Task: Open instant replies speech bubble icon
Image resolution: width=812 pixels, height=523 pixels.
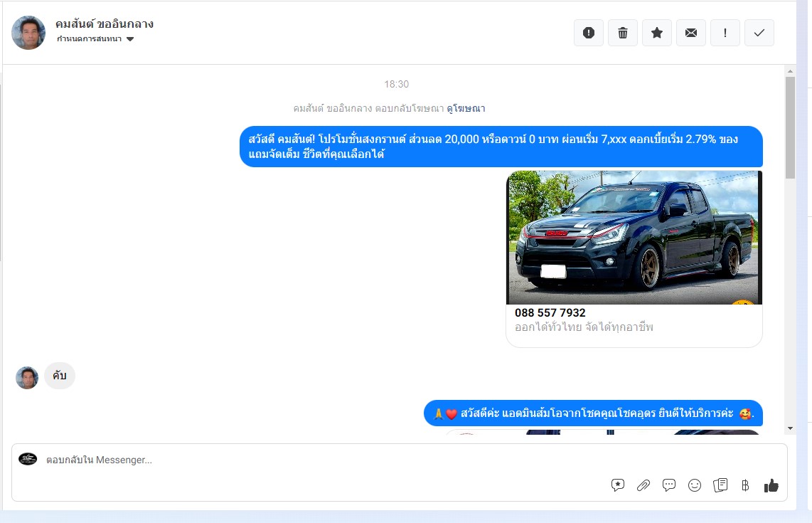Action: tap(669, 485)
